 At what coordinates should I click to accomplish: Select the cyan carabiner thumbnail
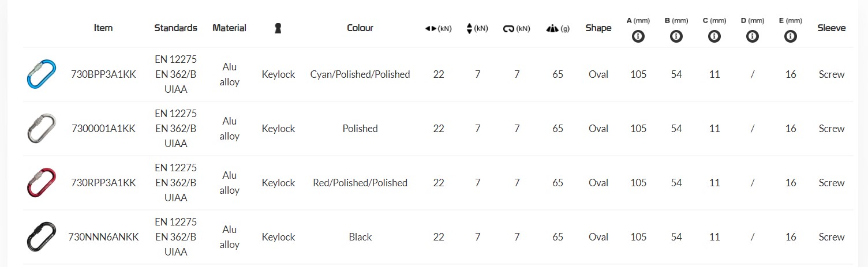[x=42, y=74]
